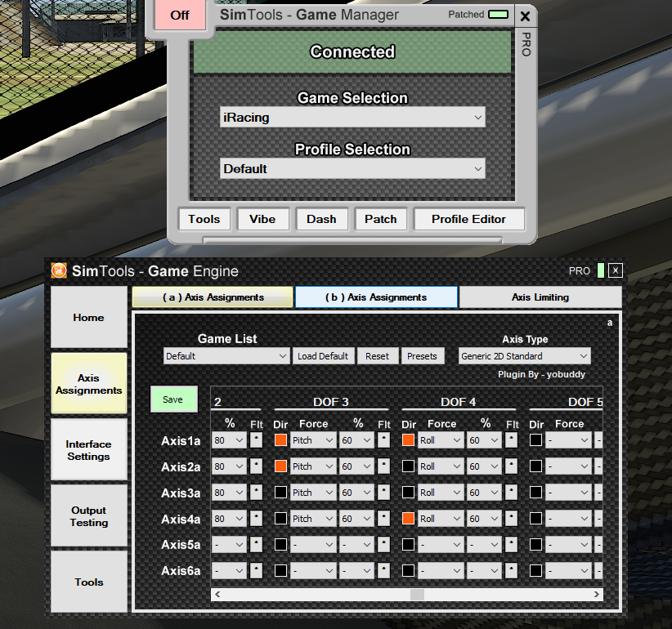
Task: Open the DOF 3 percent dropdown for Axis3a
Action: point(356,493)
